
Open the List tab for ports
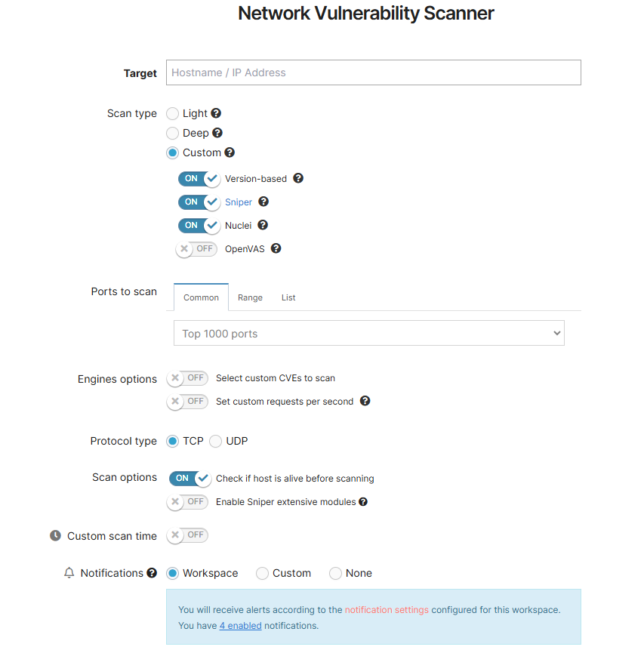click(288, 297)
